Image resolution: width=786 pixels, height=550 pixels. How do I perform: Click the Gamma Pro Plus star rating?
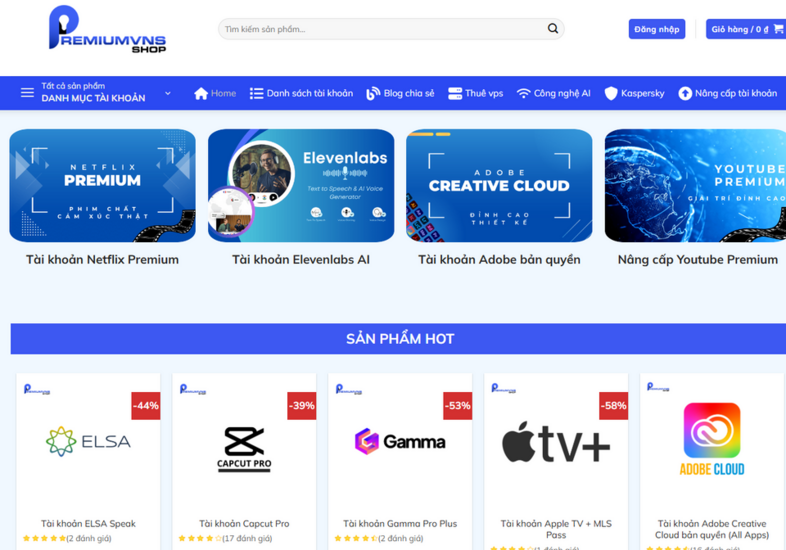coord(356,538)
